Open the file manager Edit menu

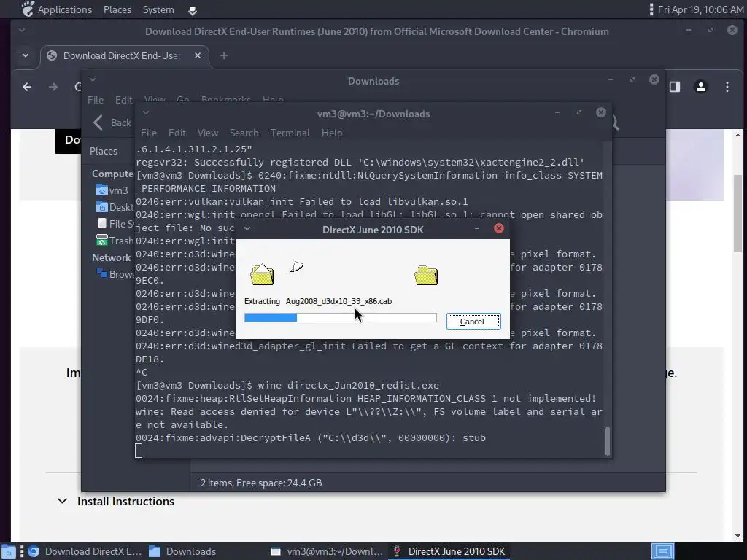coord(123,100)
